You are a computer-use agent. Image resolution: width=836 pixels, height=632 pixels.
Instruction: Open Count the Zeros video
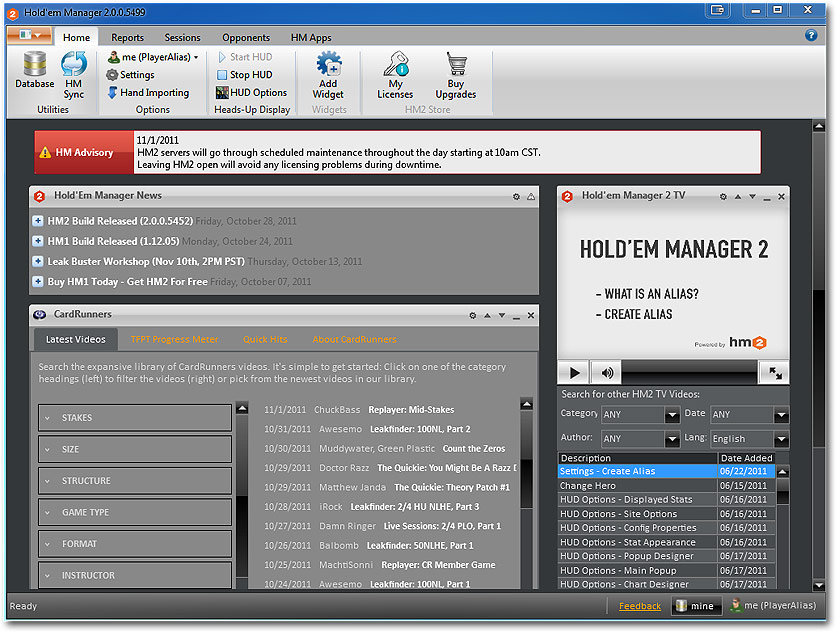point(473,449)
